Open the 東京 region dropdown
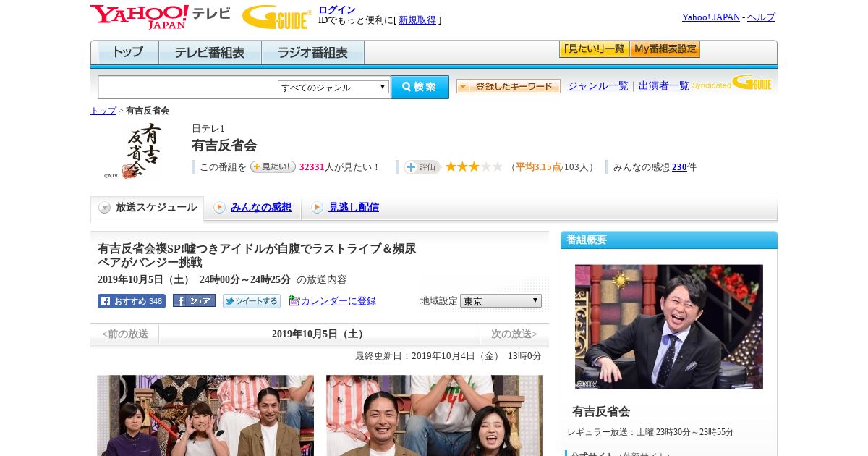Viewport: 868px width, 456px height. 501,300
